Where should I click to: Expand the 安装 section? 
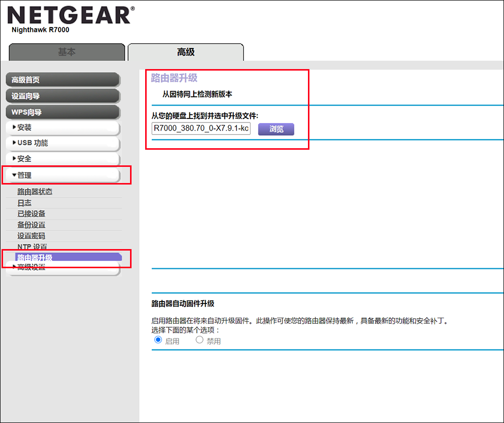(62, 128)
